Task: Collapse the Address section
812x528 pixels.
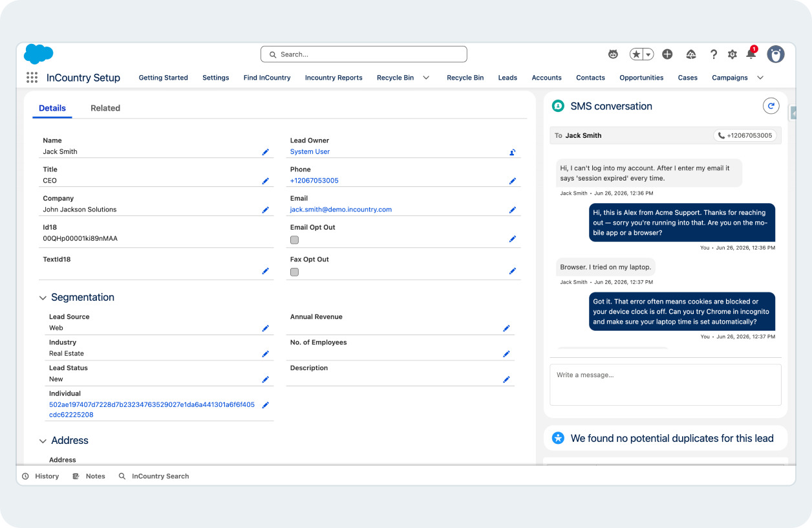Action: coord(43,441)
